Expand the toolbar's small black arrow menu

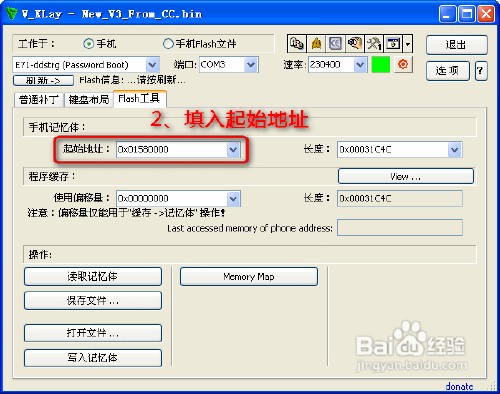point(408,44)
